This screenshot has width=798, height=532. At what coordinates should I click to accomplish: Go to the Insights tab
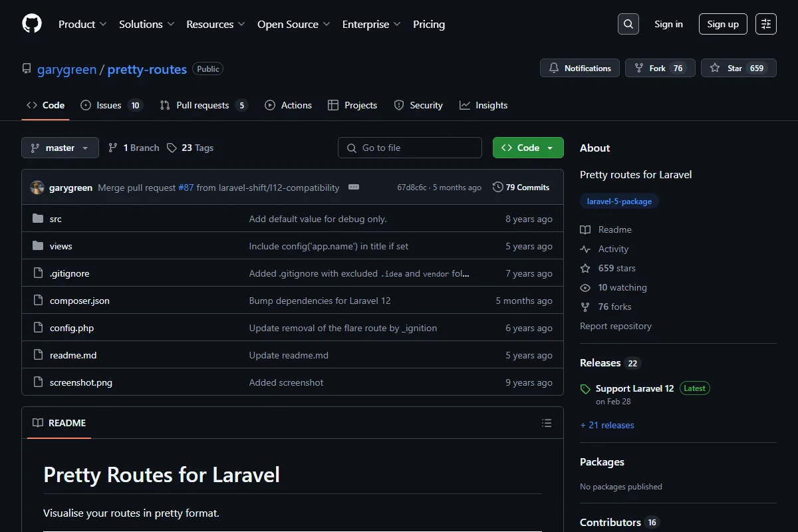pos(483,105)
